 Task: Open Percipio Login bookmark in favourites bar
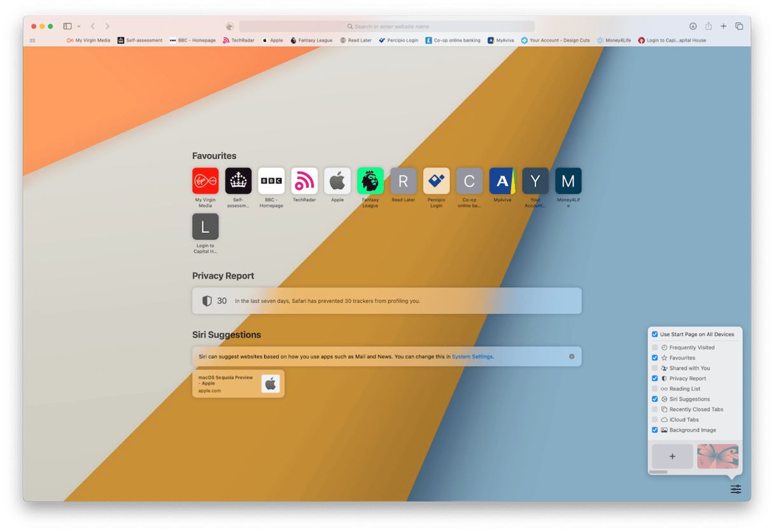coord(398,40)
